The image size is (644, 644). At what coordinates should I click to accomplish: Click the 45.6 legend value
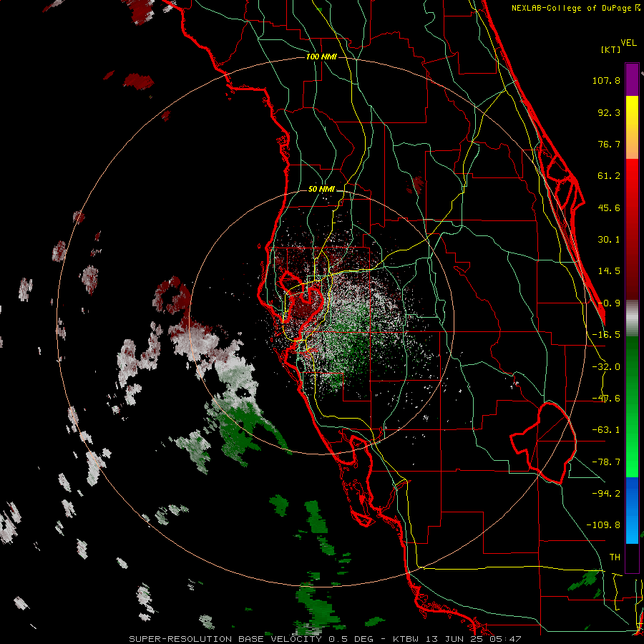click(x=609, y=208)
